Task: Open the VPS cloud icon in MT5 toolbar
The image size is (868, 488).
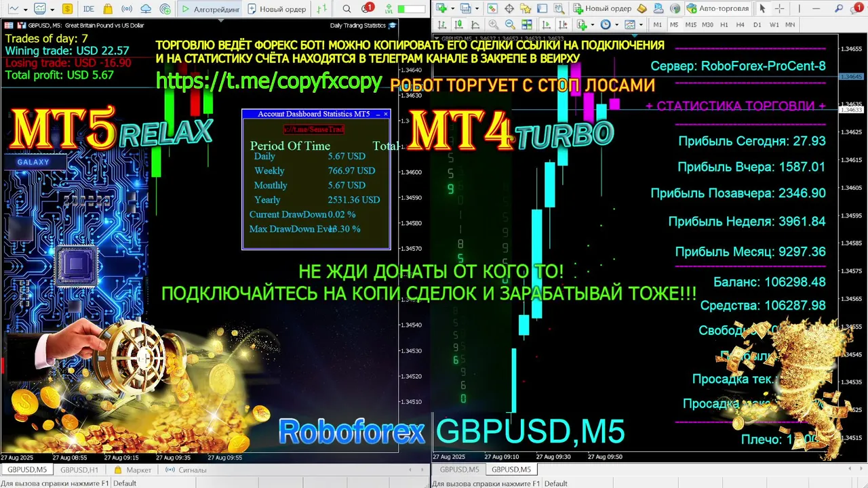Action: (146, 9)
